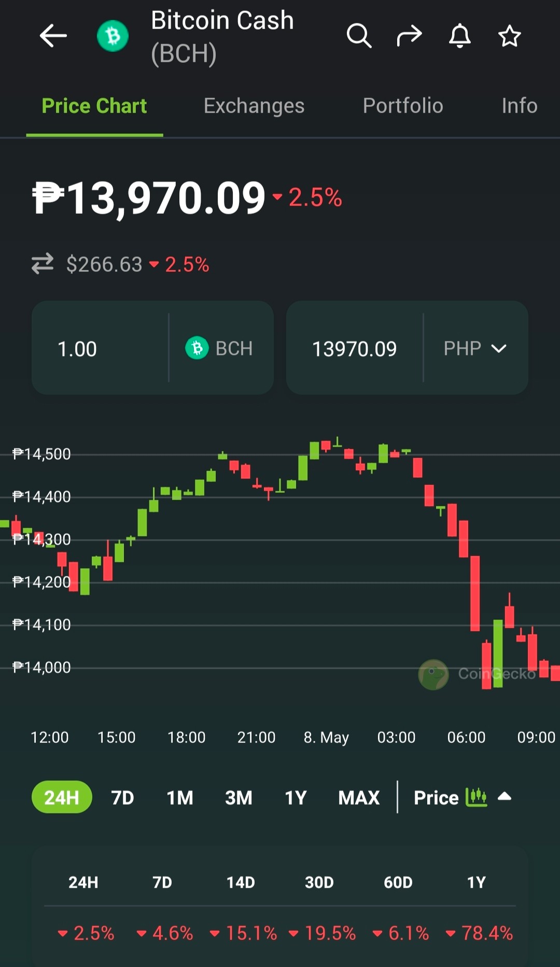The height and width of the screenshot is (967, 560).
Task: Switch to the Exchanges tab
Action: coord(254,106)
